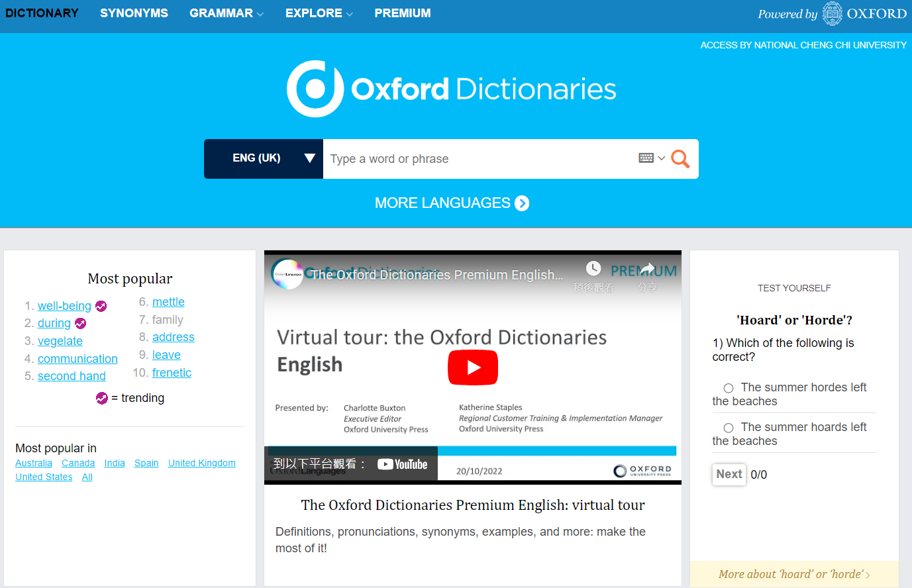Show most popular in United States
The width and height of the screenshot is (912, 588).
pos(44,477)
